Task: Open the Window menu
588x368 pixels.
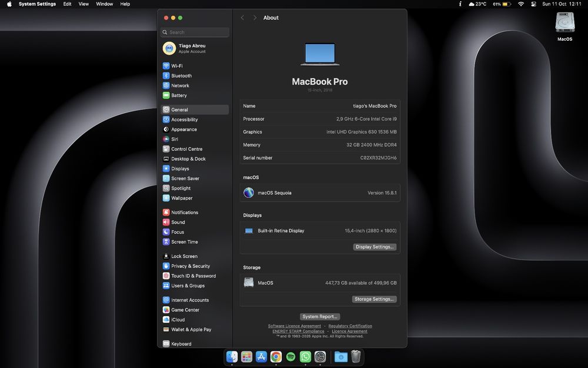Action: tap(104, 4)
